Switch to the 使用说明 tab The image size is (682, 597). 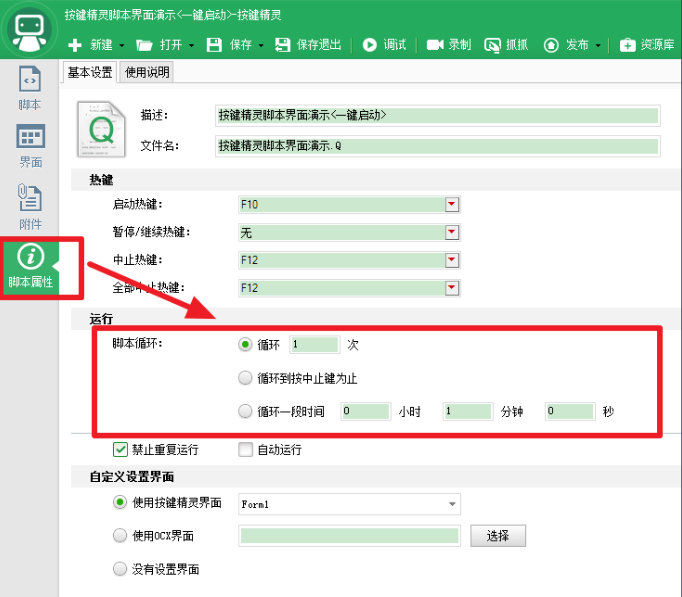[147, 72]
